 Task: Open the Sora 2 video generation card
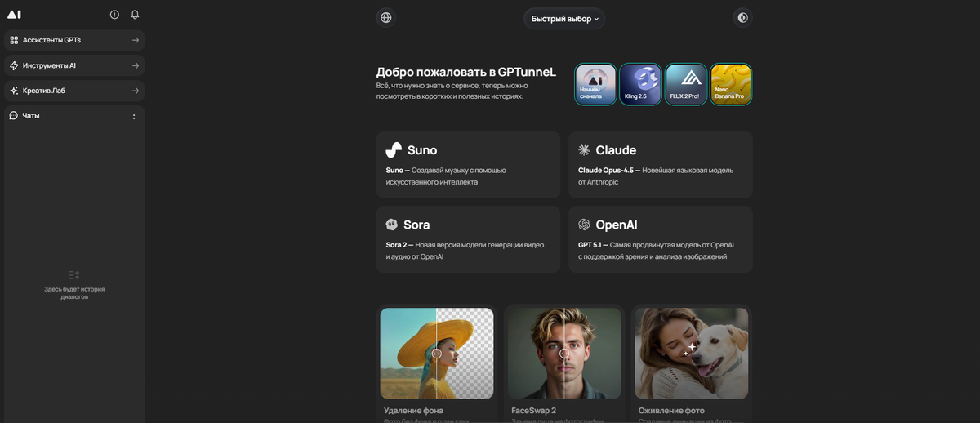(468, 239)
